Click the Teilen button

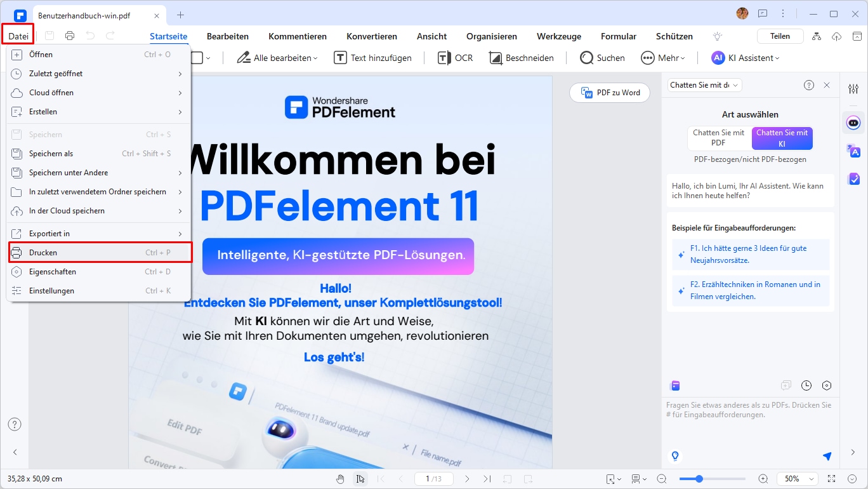(x=780, y=36)
